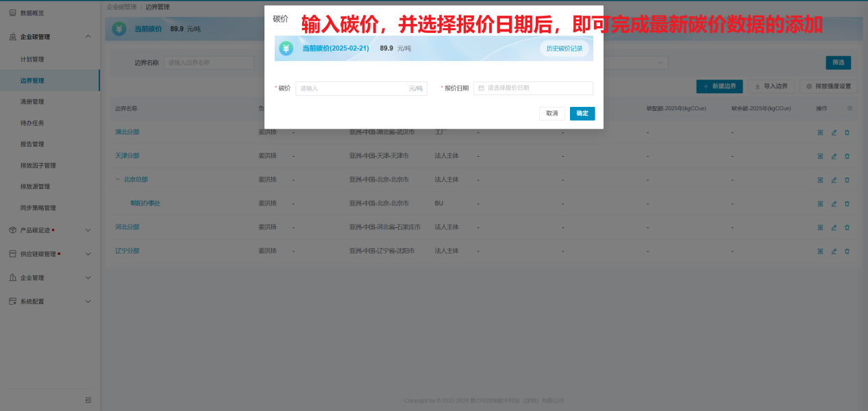868x411 pixels.
Task: Go to 排放因子管理 menu item
Action: click(x=38, y=166)
